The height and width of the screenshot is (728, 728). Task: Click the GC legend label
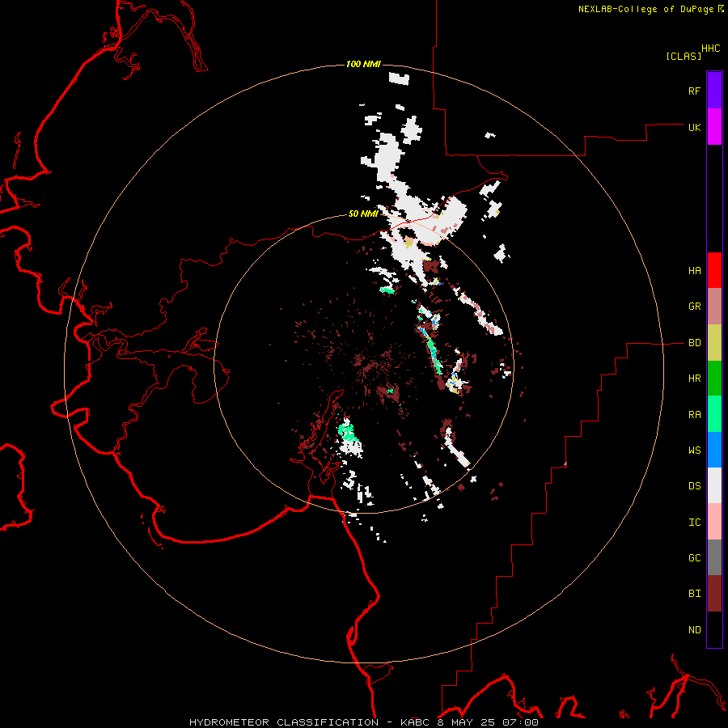[x=694, y=558]
